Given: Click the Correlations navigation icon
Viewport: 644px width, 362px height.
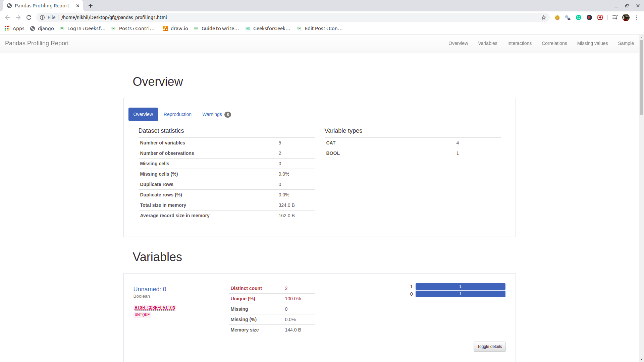Looking at the screenshot, I should (x=554, y=43).
